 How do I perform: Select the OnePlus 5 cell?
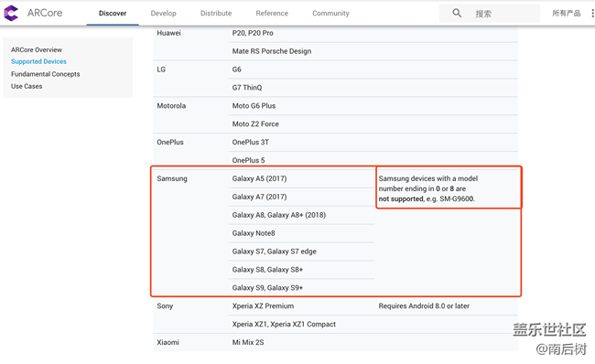249,160
